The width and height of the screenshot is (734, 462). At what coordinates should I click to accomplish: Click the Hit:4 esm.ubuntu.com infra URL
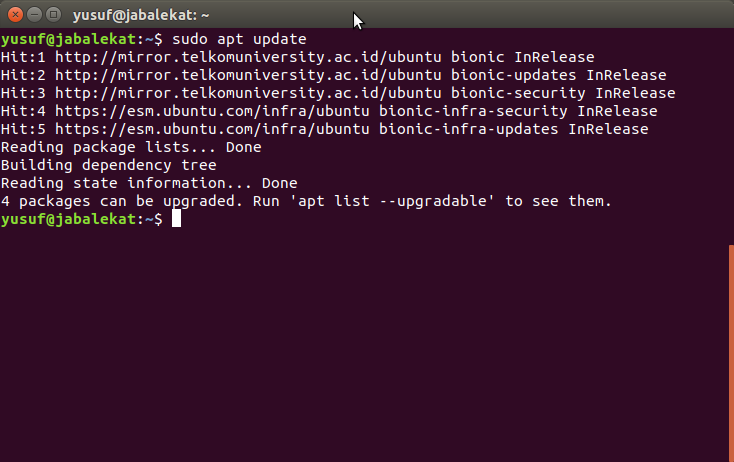(212, 111)
